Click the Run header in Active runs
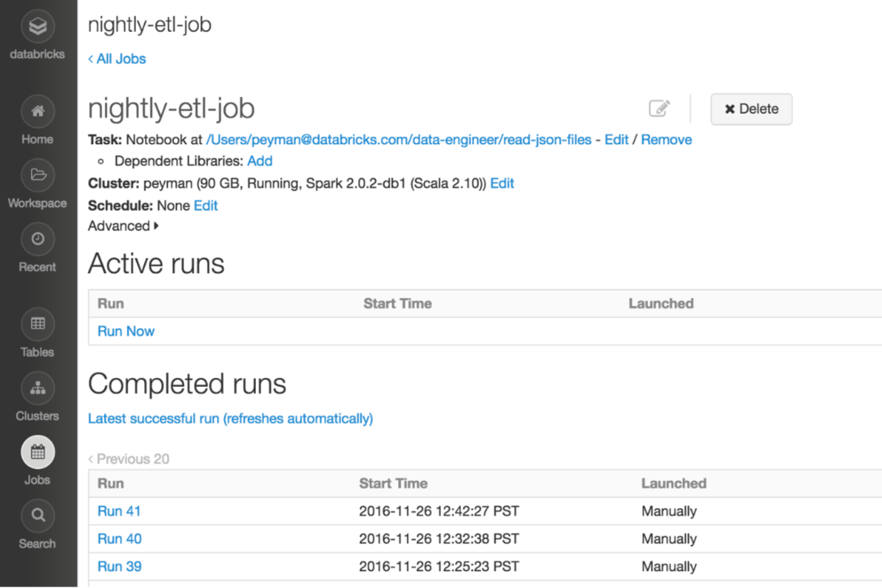Image resolution: width=882 pixels, height=588 pixels. (111, 304)
